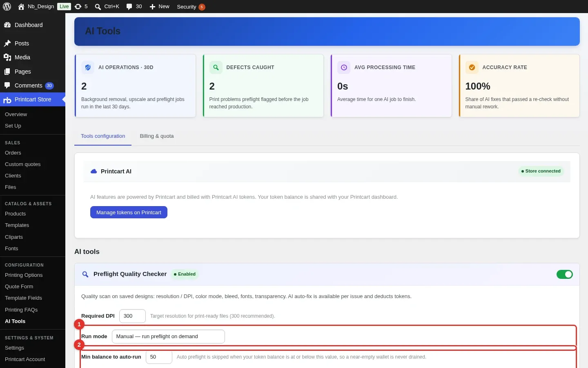
Task: Open AI Tools in sidebar
Action: pos(15,321)
